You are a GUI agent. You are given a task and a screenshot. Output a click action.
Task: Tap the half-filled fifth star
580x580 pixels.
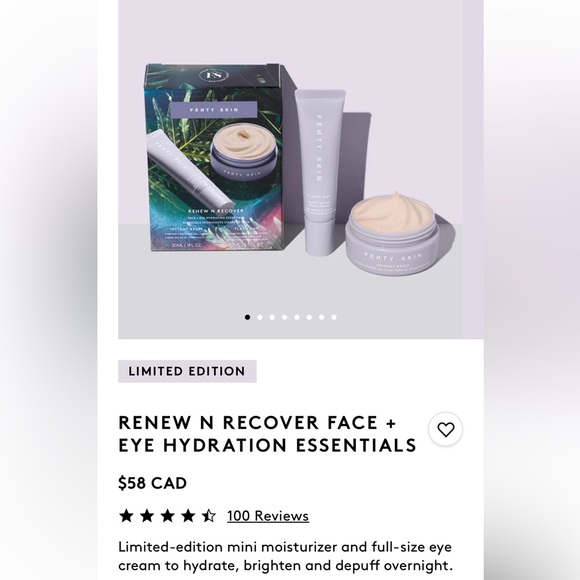(209, 516)
